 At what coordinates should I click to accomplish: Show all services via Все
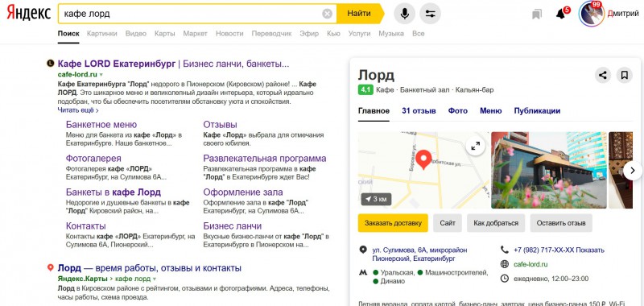[418, 34]
